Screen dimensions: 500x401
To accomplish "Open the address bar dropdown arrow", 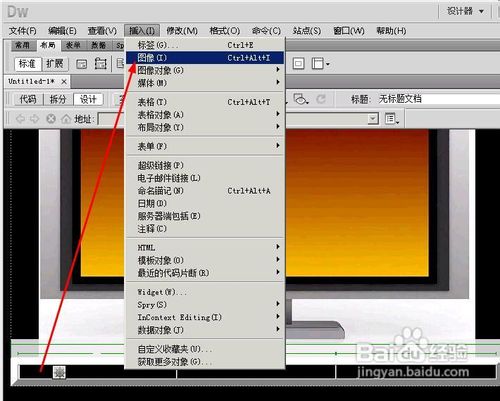I will click(373, 119).
